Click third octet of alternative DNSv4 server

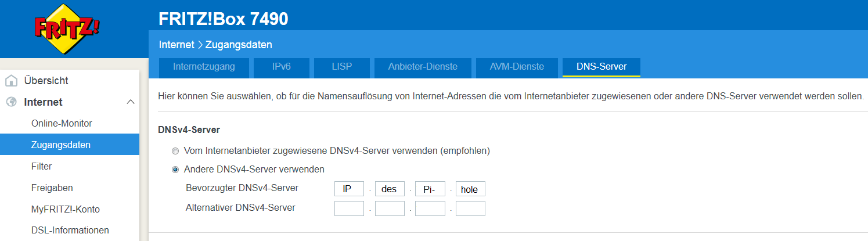pyautogui.click(x=430, y=208)
